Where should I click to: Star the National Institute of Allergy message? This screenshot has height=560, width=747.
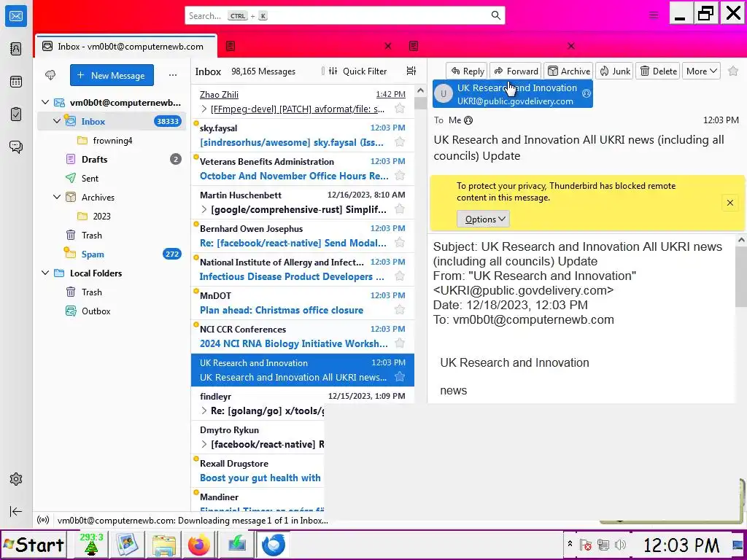coord(400,276)
